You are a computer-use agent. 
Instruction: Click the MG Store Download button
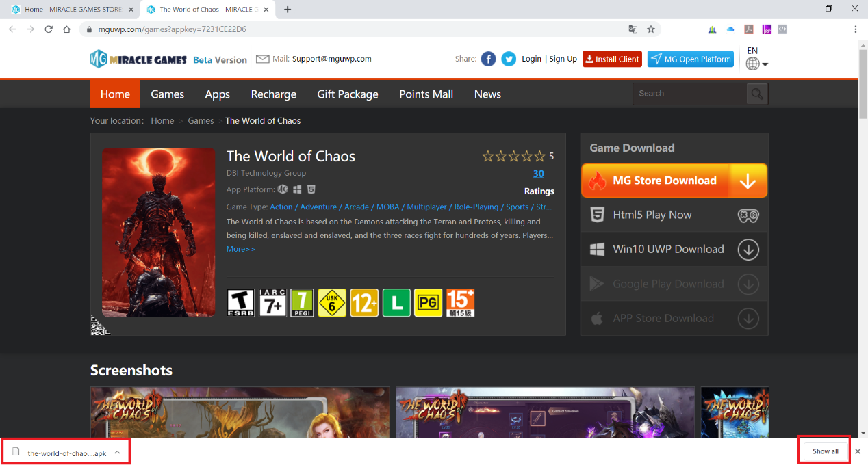coord(674,181)
